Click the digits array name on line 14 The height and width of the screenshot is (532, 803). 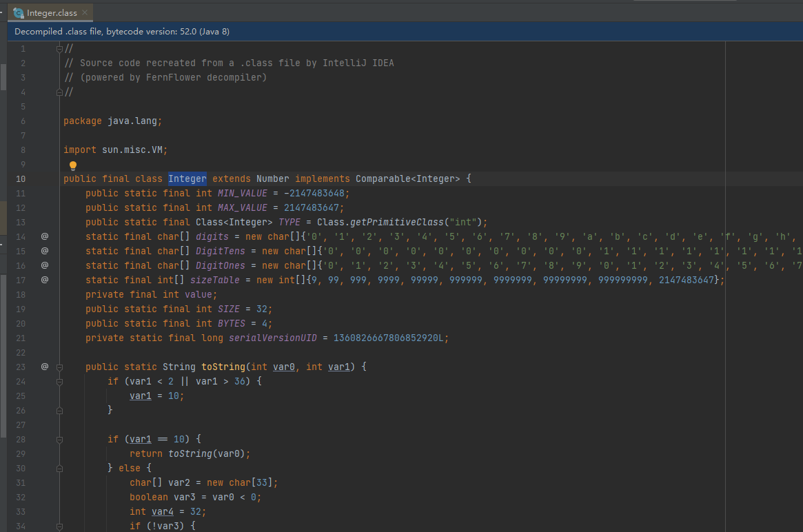pyautogui.click(x=212, y=236)
